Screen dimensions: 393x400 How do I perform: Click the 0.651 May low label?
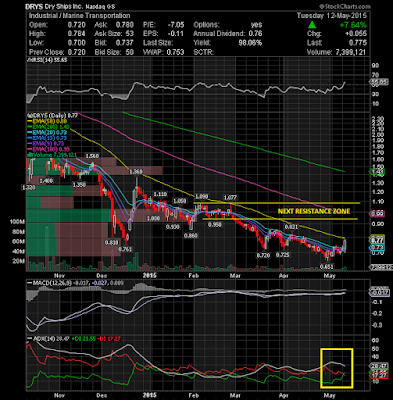point(327,267)
